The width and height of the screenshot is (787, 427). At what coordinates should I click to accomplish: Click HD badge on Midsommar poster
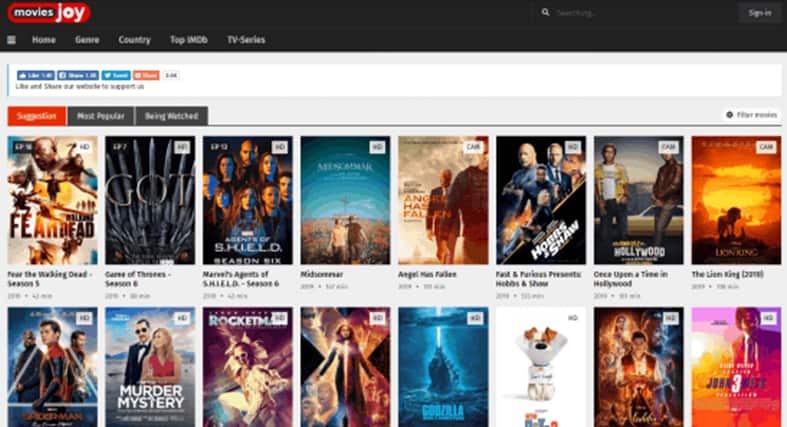click(x=377, y=147)
